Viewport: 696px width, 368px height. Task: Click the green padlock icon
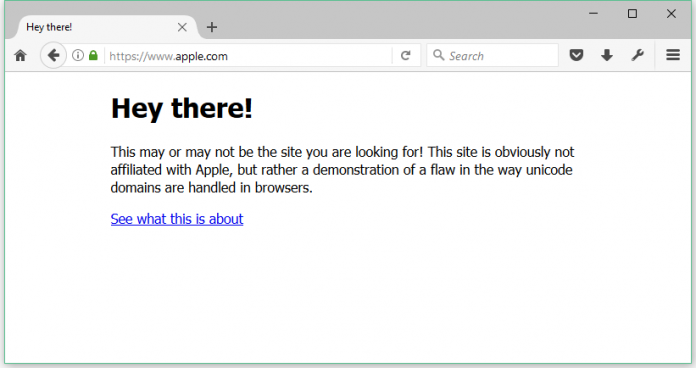coord(93,55)
